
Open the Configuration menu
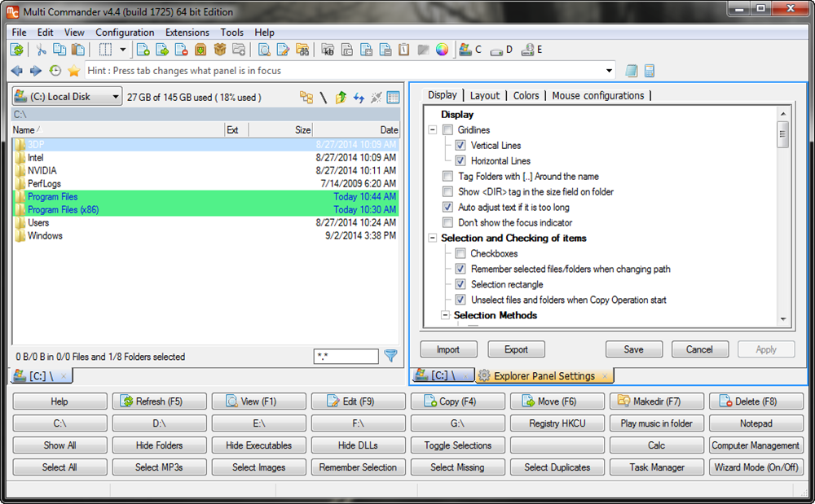125,33
